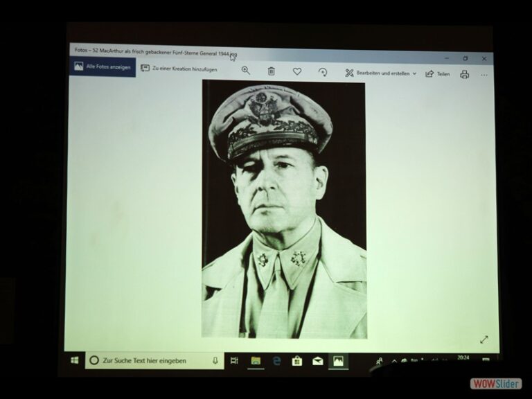Image resolution: width=532 pixels, height=399 pixels.
Task: Click 'Alle Fotos anzeigen' button
Action: (x=103, y=67)
